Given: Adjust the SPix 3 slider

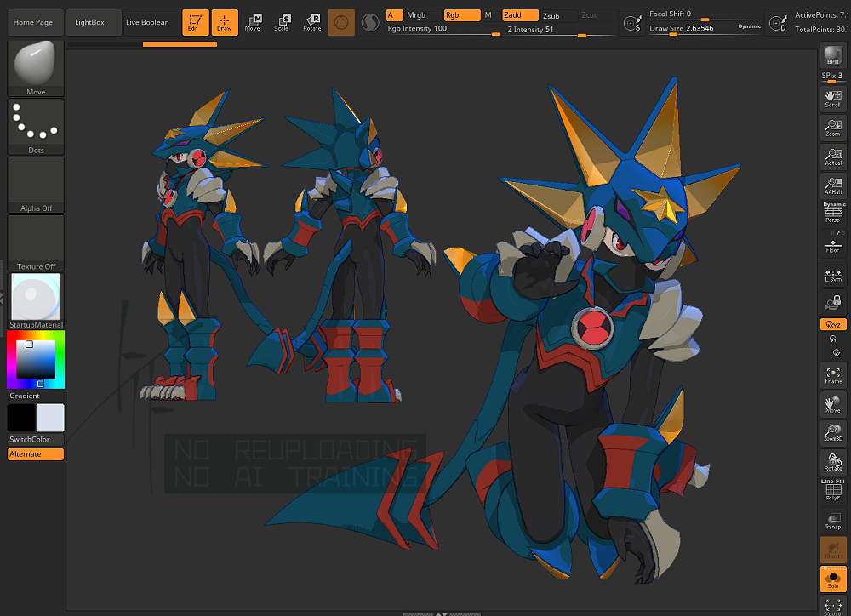Looking at the screenshot, I should 833,77.
